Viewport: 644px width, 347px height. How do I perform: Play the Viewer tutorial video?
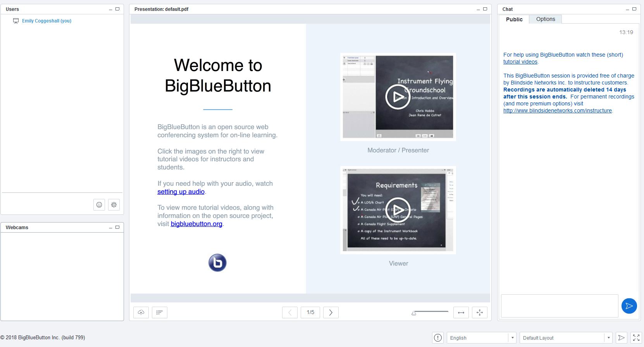(398, 210)
